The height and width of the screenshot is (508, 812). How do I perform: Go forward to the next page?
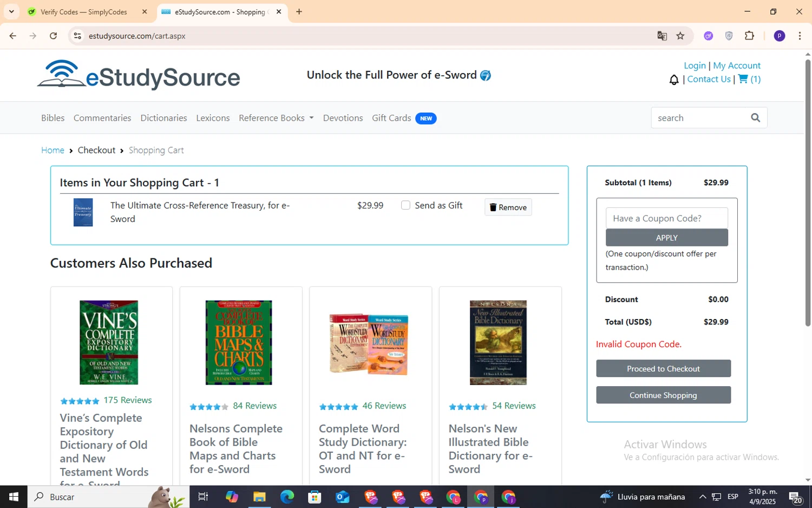click(33, 36)
